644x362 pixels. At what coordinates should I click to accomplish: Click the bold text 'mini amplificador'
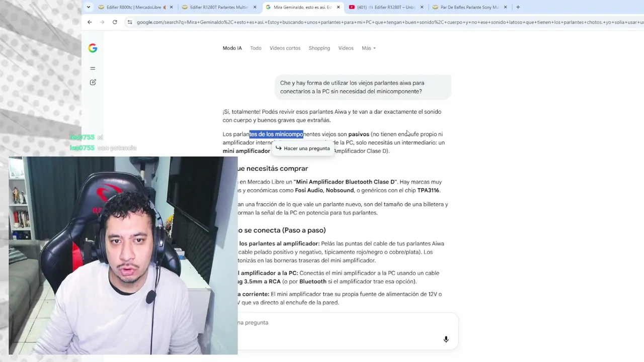click(247, 151)
